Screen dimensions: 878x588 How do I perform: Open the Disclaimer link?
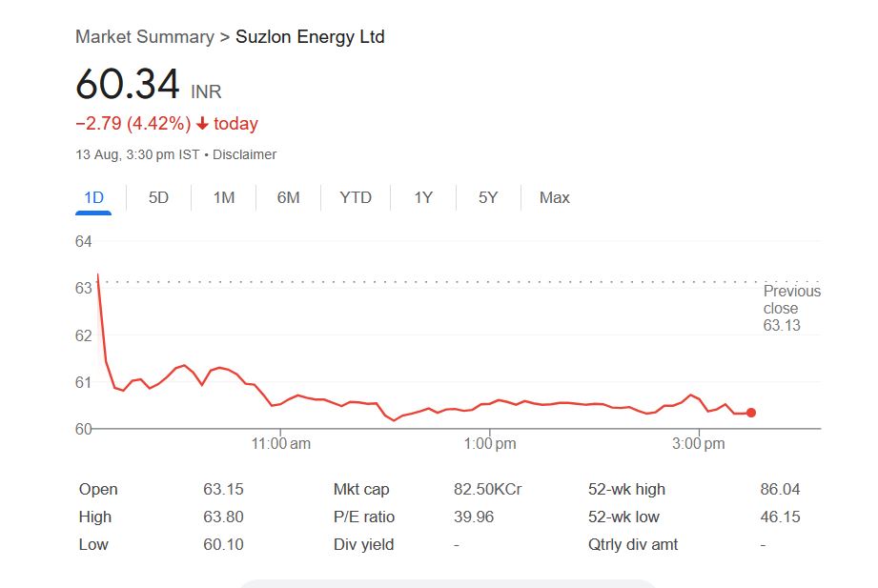[244, 154]
